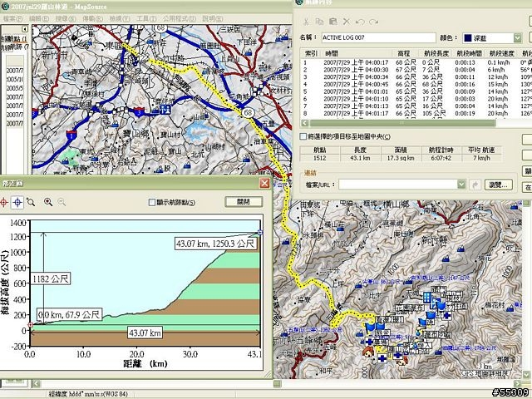Click the 6:07:42 elapsed time value
This screenshot has width=532, height=399.
pos(441,158)
